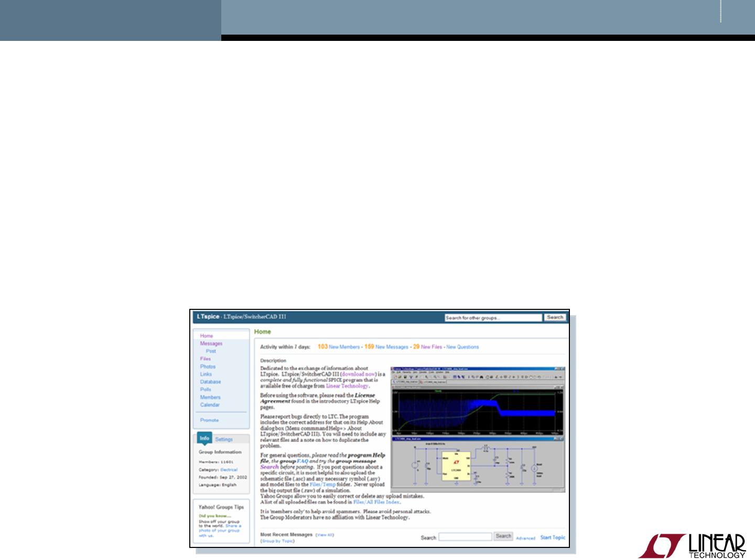
Task: Click the 'Founded: Sep 27, 2002' text
Action: (x=223, y=478)
